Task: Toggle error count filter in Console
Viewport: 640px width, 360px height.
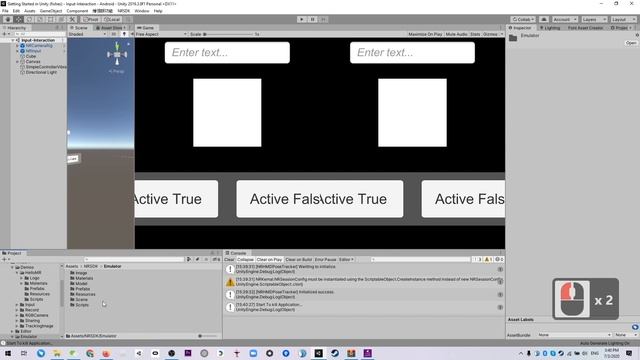Action: click(499, 259)
